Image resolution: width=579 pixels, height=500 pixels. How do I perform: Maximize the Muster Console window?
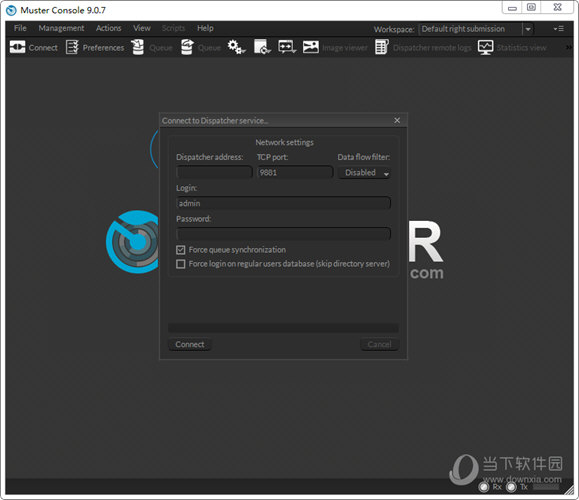click(531, 8)
